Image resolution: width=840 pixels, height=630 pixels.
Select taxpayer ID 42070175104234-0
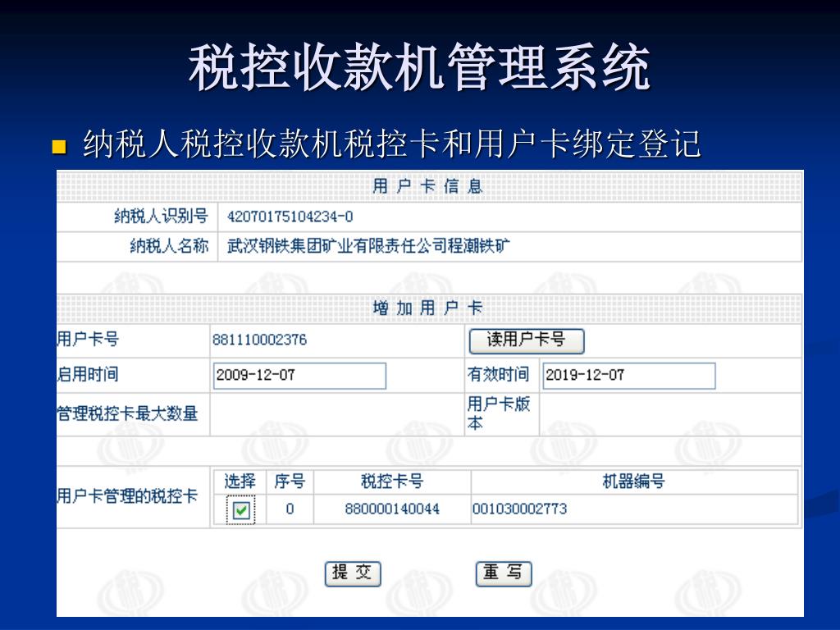click(x=290, y=217)
